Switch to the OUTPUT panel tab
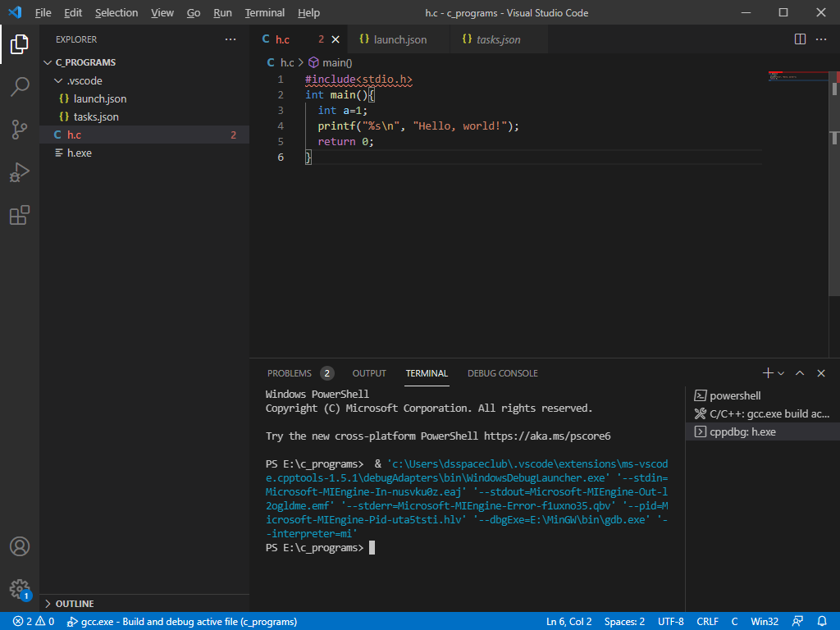The width and height of the screenshot is (840, 630). pos(369,373)
